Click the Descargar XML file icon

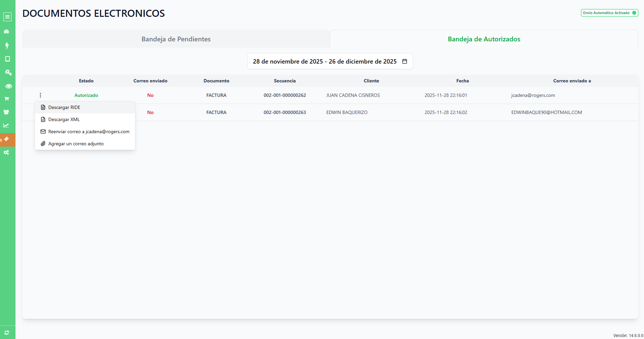pyautogui.click(x=43, y=119)
